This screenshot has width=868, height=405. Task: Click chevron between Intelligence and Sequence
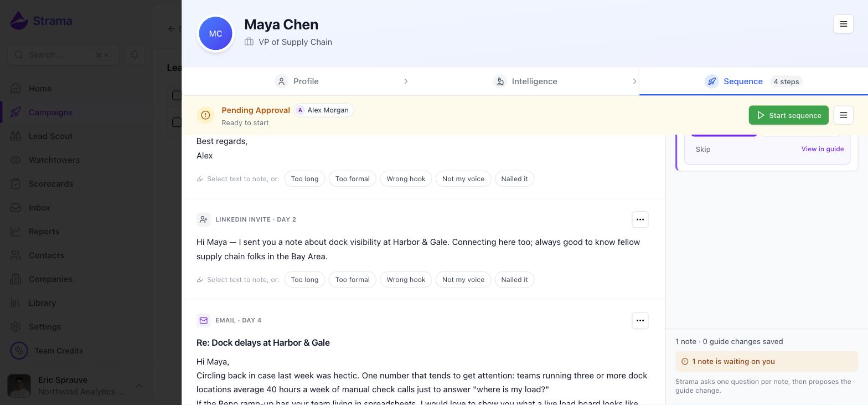(x=634, y=81)
